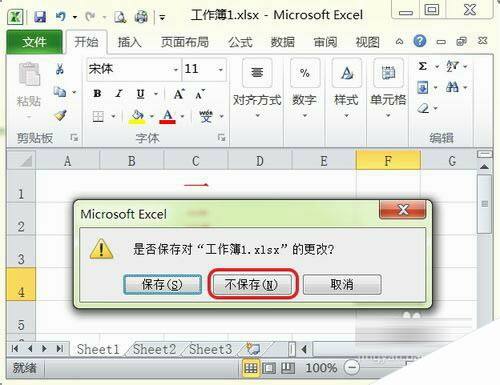Open the font name 宋体 combo box
Image resolution: width=500 pixels, height=385 pixels.
pyautogui.click(x=134, y=69)
